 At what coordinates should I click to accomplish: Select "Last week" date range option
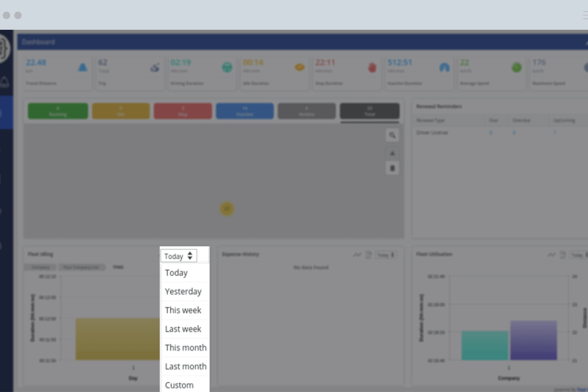183,329
